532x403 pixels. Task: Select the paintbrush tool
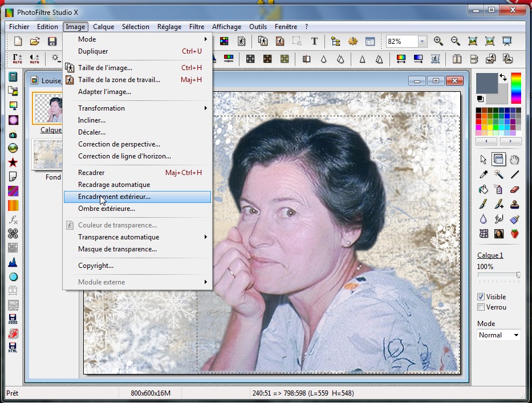(x=483, y=204)
